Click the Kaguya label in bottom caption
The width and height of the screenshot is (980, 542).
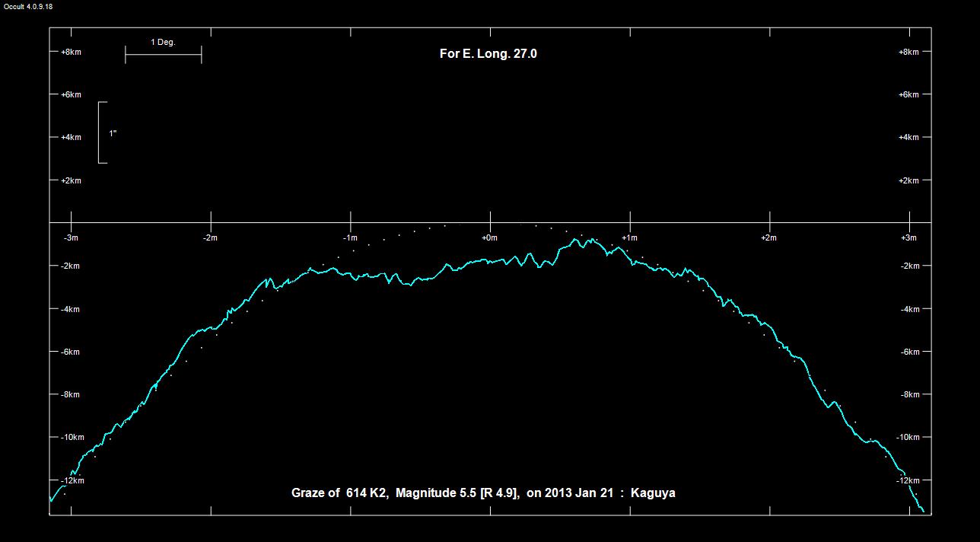pyautogui.click(x=653, y=493)
